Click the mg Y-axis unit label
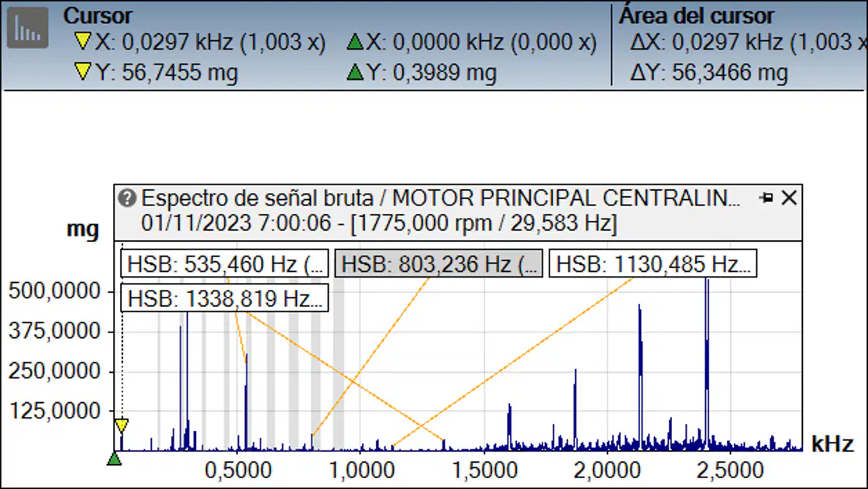868x489 pixels. 82,228
